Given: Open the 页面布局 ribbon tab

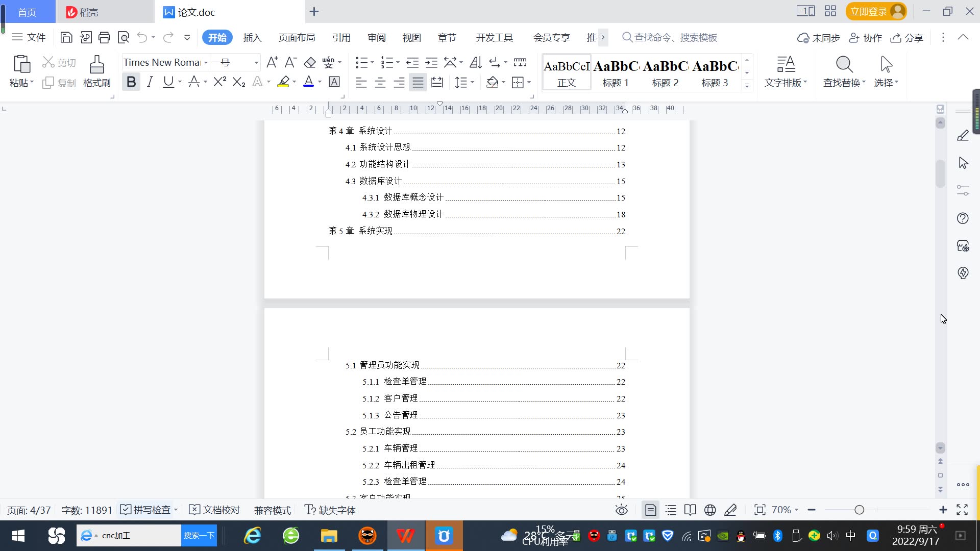Looking at the screenshot, I should click(297, 37).
